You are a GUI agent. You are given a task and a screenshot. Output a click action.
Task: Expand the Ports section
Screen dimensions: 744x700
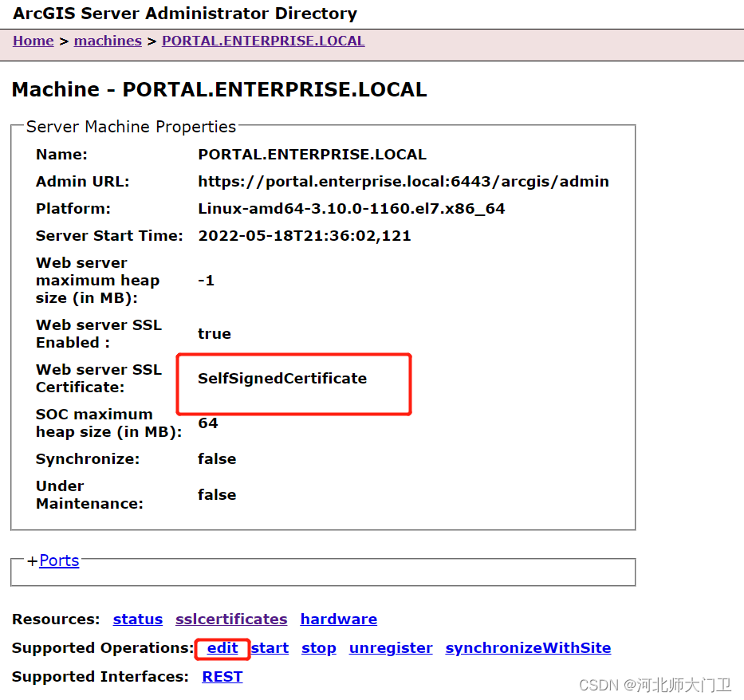tap(59, 560)
